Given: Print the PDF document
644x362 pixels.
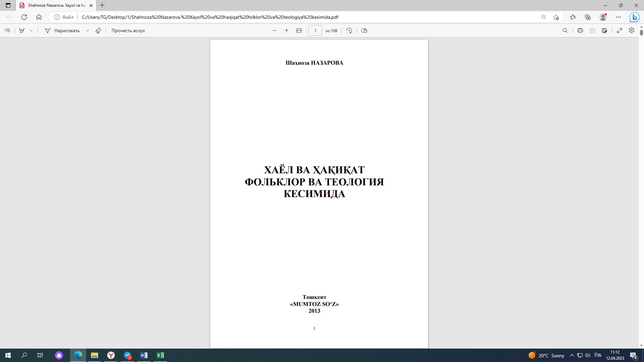Looking at the screenshot, I should (x=580, y=31).
